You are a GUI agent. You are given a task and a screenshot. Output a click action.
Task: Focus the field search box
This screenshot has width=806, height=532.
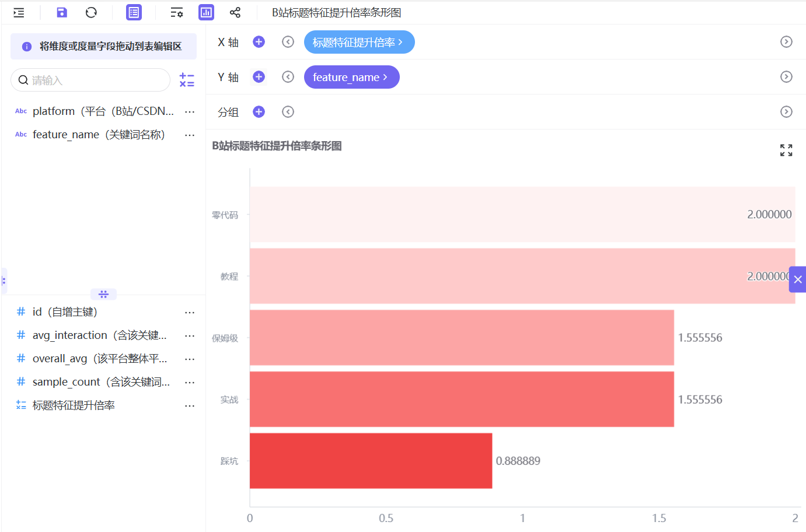click(x=90, y=80)
